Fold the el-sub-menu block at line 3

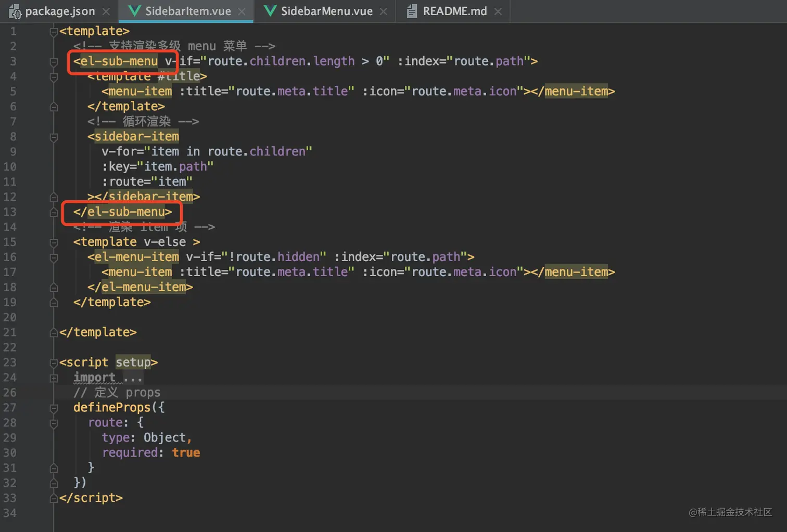pyautogui.click(x=54, y=62)
